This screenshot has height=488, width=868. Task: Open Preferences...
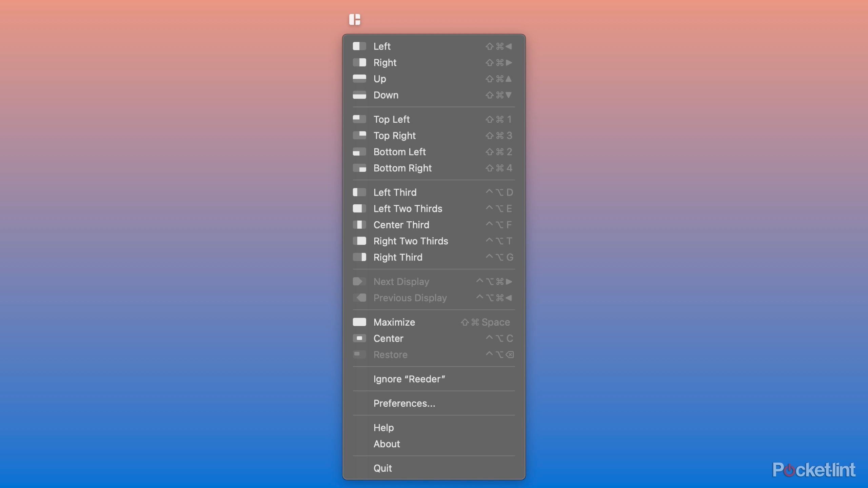(x=404, y=403)
